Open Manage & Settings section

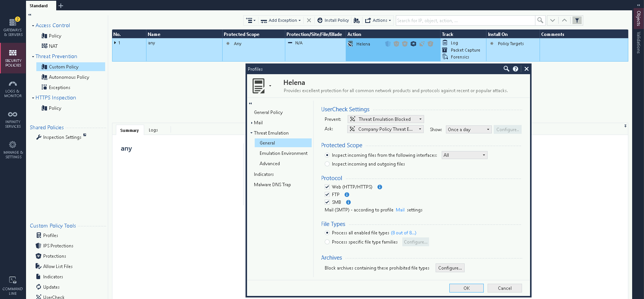13,149
